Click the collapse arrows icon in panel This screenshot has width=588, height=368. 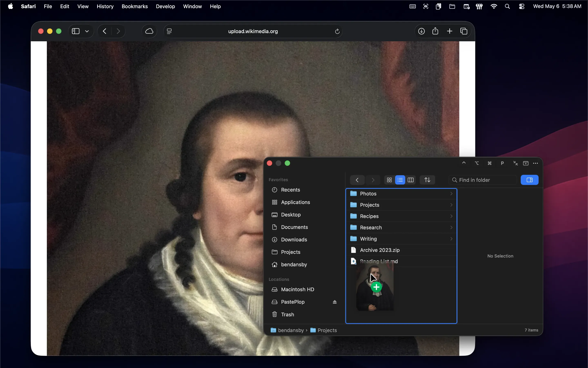(x=515, y=163)
